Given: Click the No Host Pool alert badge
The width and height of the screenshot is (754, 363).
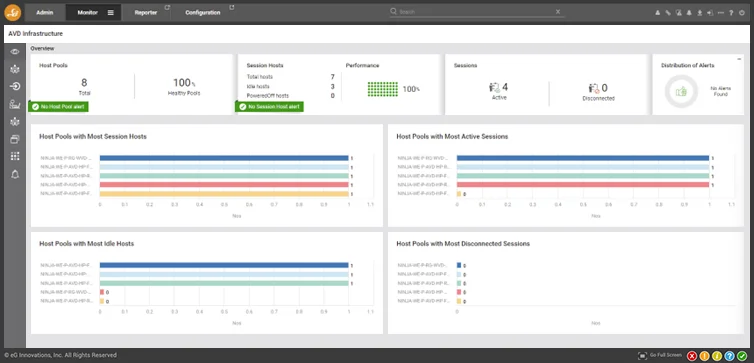Looking at the screenshot, I should [59, 107].
